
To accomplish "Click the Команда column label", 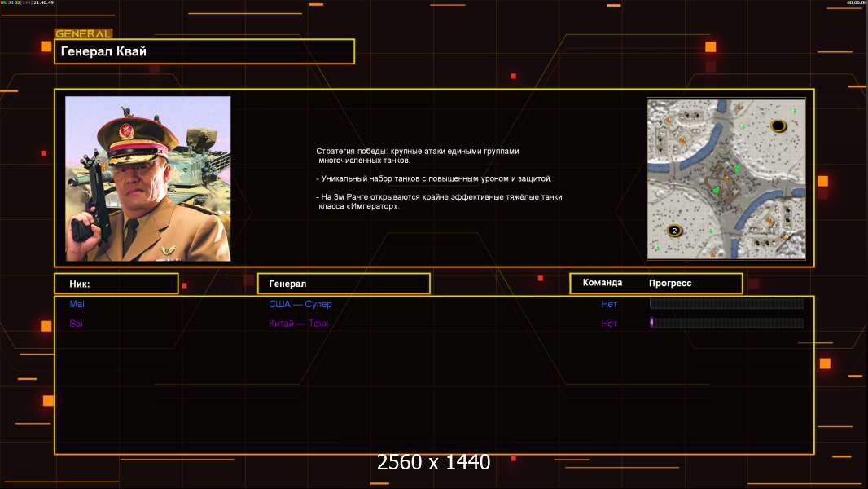I will point(603,283).
